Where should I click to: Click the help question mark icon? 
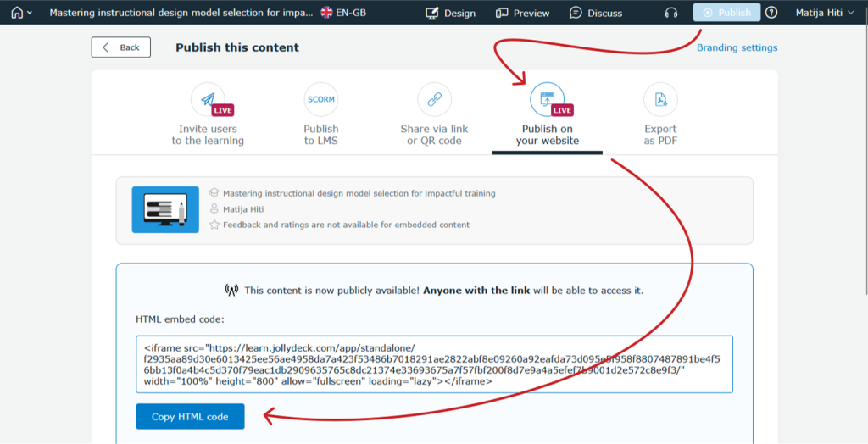(771, 13)
